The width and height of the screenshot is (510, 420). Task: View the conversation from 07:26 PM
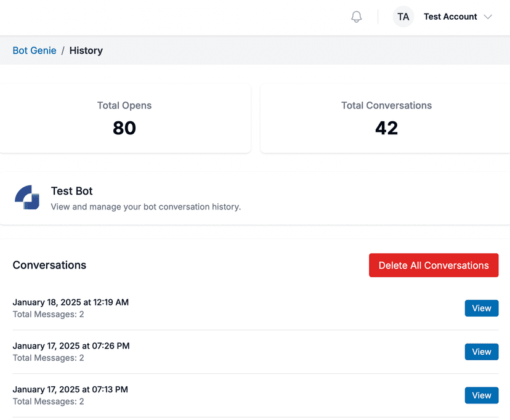point(481,352)
